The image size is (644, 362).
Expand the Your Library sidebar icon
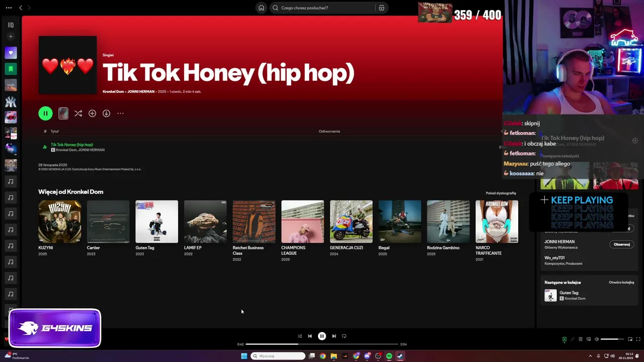[x=11, y=25]
